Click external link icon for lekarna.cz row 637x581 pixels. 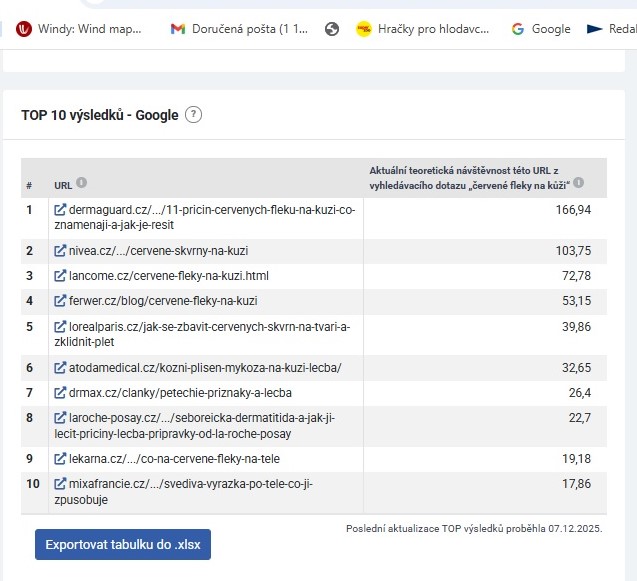tap(60, 459)
